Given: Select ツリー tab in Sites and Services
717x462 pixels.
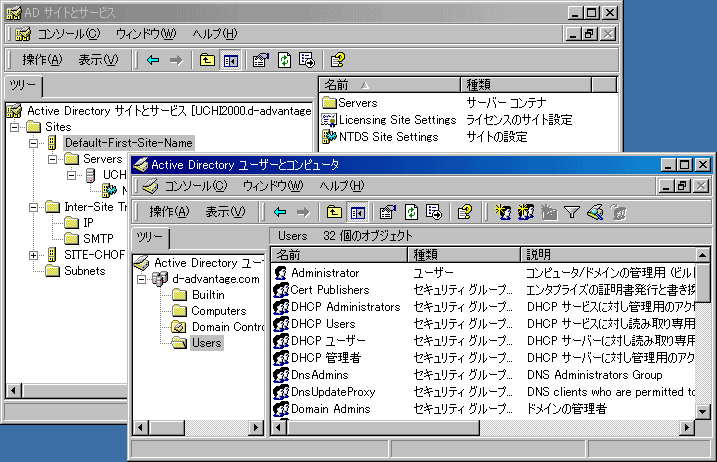Looking at the screenshot, I should coord(23,86).
